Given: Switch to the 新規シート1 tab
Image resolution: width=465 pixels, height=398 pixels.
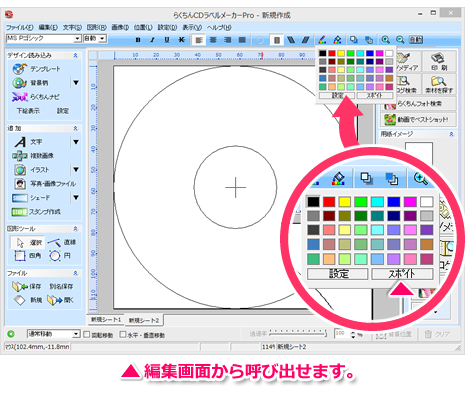Looking at the screenshot, I should pos(106,319).
